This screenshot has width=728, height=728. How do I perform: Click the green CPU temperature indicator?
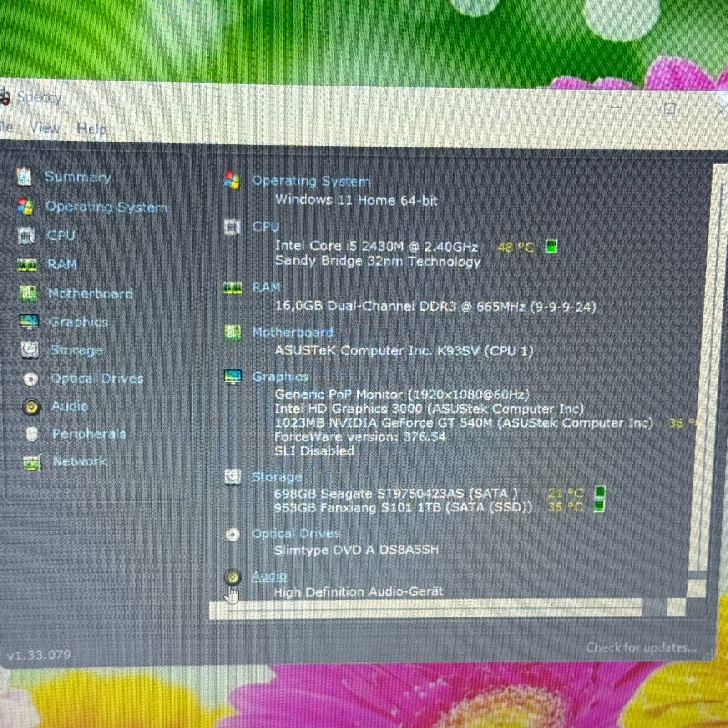(x=551, y=247)
